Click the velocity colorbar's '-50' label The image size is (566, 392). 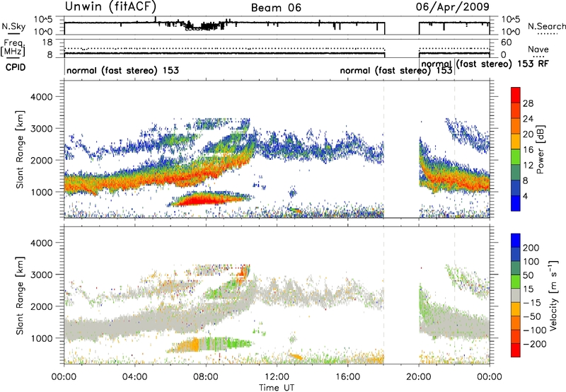[532, 316]
